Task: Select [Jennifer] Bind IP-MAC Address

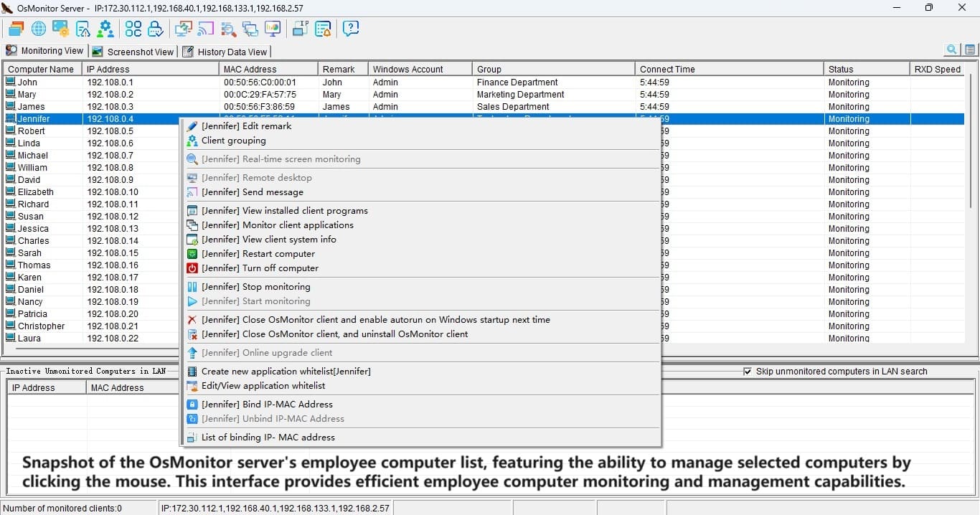Action: [x=420, y=405]
